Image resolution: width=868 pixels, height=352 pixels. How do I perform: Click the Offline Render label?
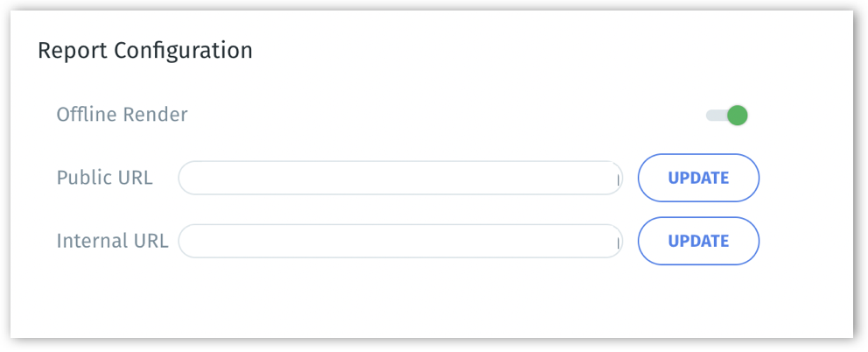[122, 115]
